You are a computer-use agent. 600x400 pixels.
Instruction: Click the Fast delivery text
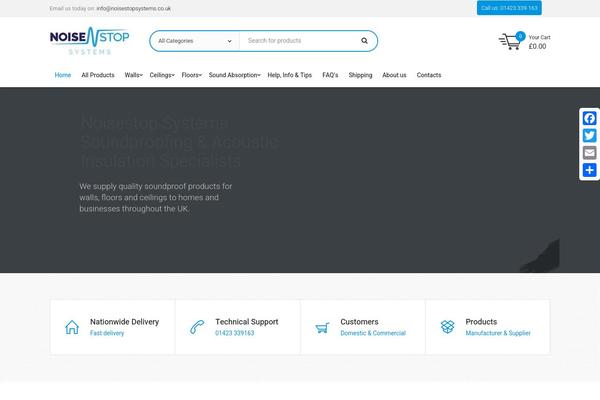click(x=107, y=333)
